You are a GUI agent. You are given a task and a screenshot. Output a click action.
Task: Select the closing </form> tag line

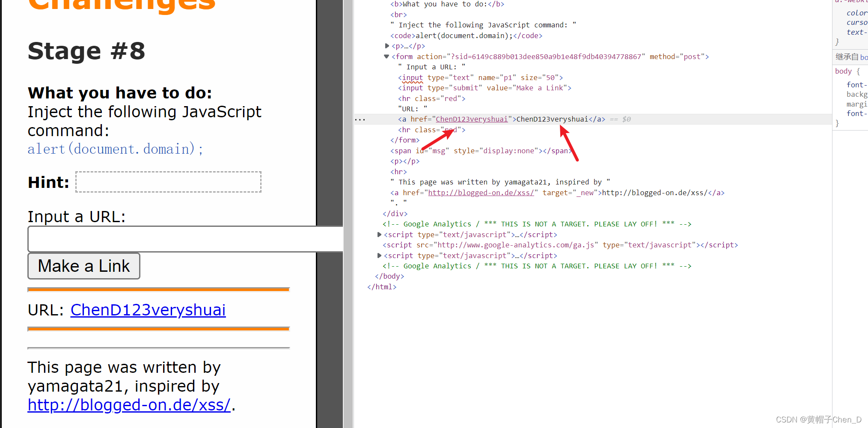point(405,140)
